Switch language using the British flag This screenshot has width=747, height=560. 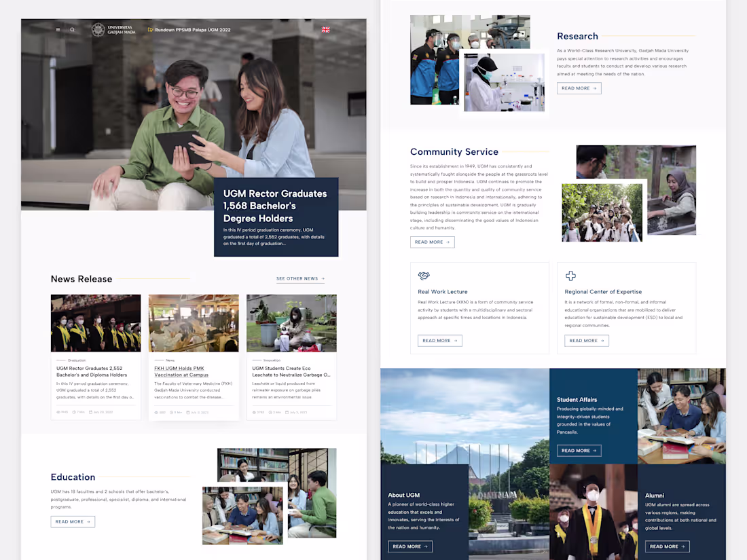point(325,29)
